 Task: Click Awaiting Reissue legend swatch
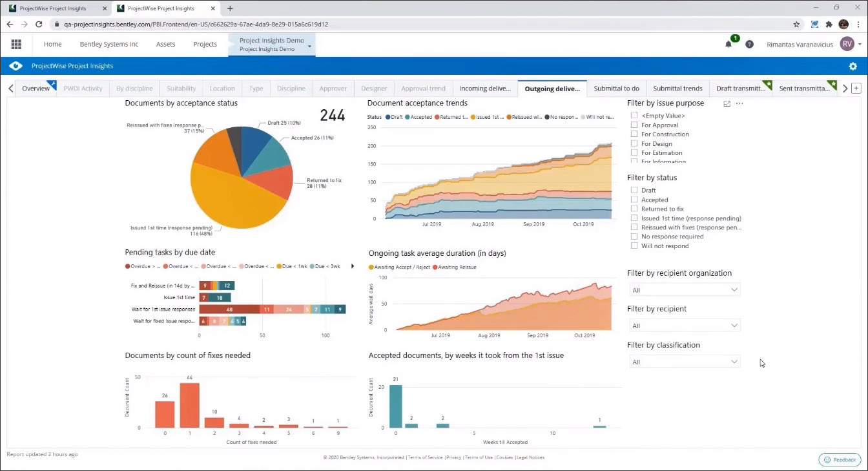(x=435, y=267)
